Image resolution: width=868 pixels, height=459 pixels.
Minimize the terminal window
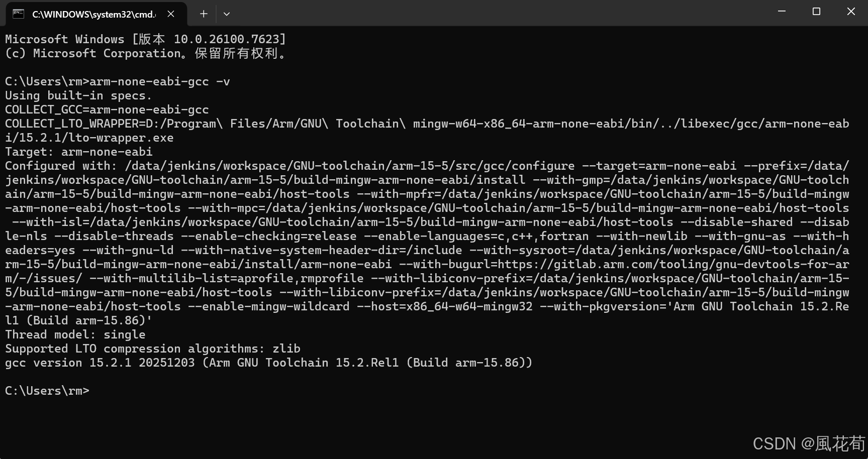point(782,12)
